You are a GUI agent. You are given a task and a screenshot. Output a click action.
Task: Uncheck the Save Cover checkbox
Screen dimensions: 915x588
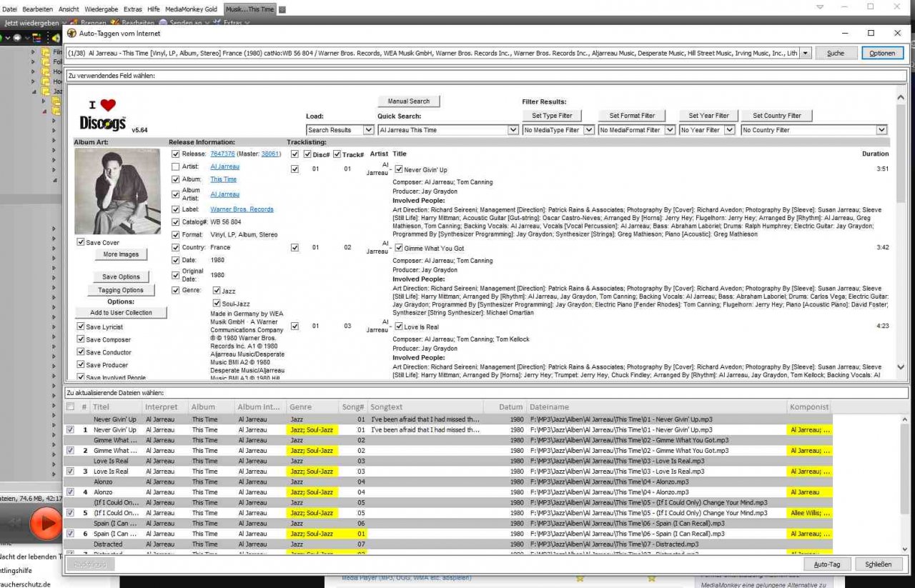point(81,243)
